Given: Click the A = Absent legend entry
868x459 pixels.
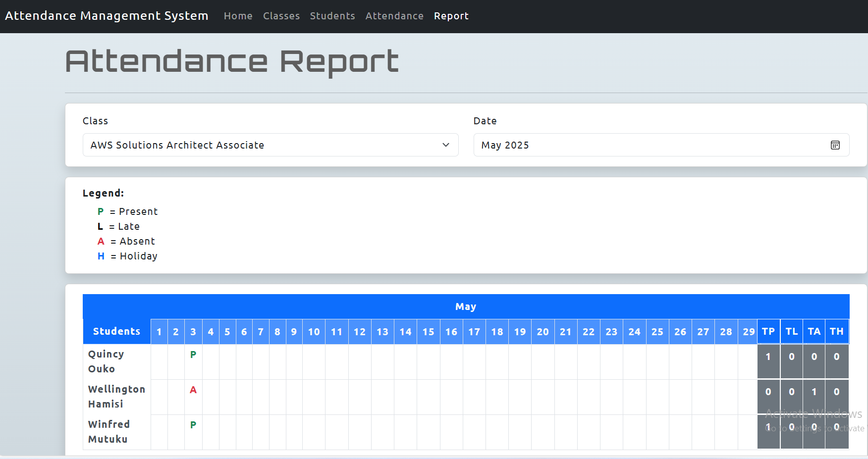Looking at the screenshot, I should click(126, 241).
